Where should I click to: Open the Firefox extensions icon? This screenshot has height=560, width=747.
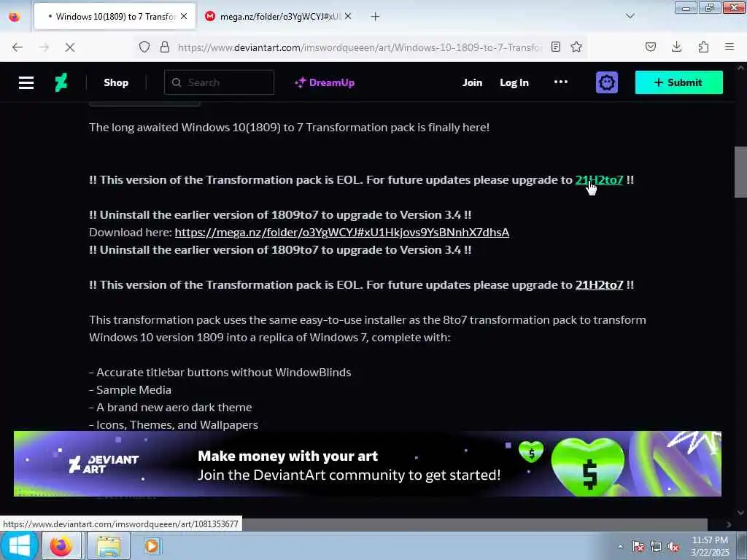pos(703,47)
